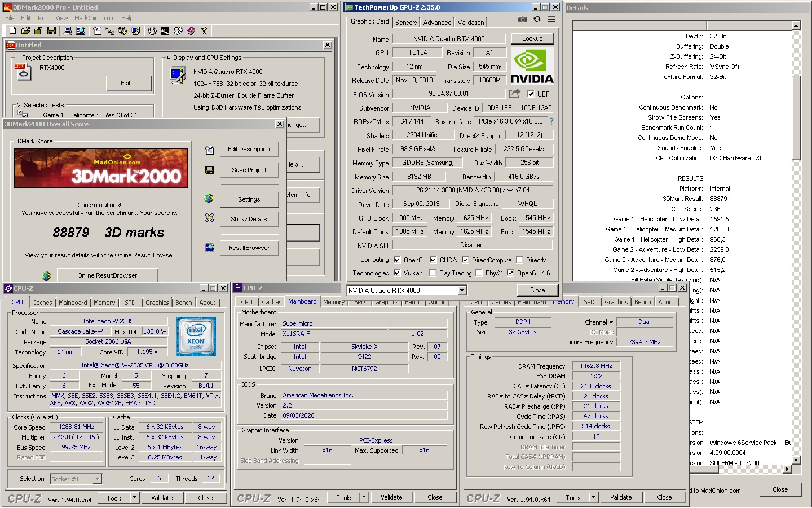The width and height of the screenshot is (812, 508).
Task: Toggle CUDA checkbox
Action: 433,260
